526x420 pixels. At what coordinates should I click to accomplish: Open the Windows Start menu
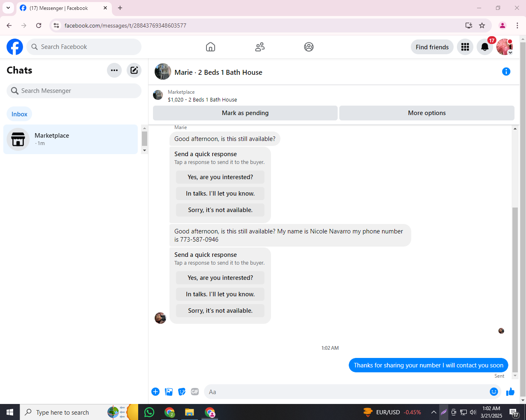point(10,412)
